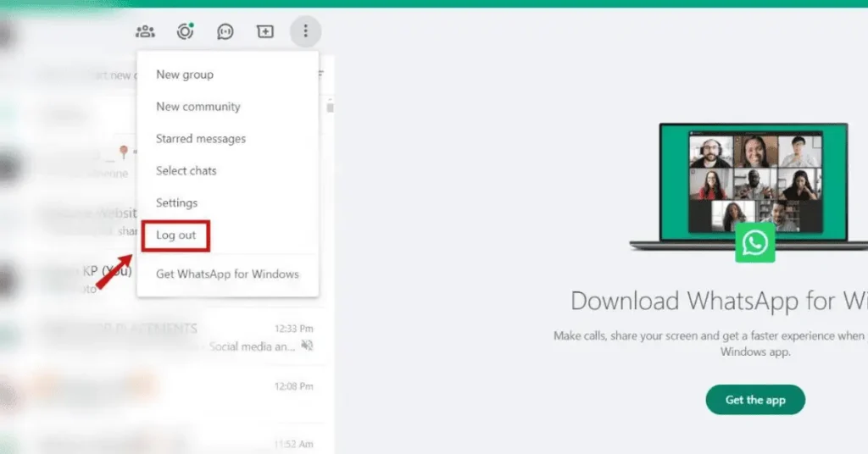This screenshot has height=454, width=868.
Task: Close the three-dot menu button
Action: 305,31
